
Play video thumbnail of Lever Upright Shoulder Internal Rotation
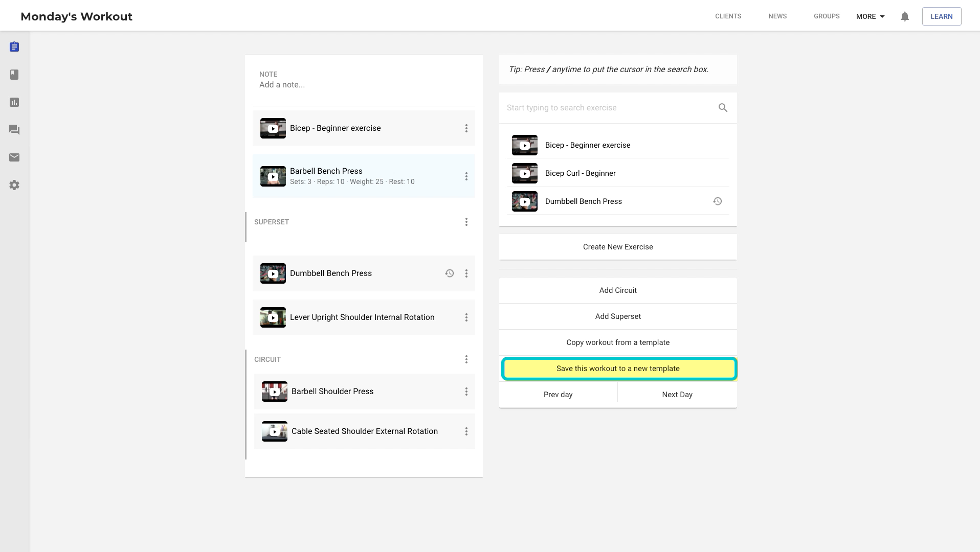coord(273,317)
